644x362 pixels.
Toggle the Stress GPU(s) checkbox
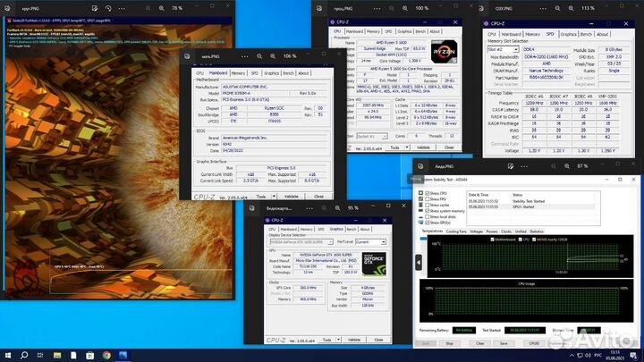coord(428,223)
